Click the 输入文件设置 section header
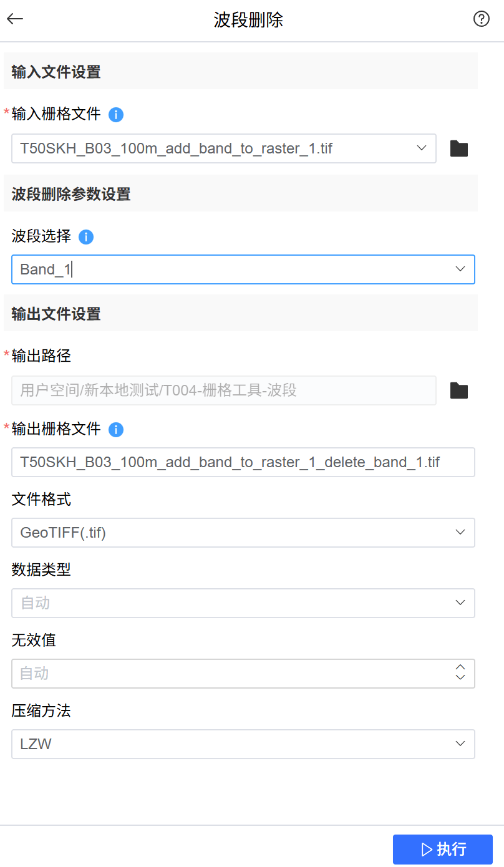Viewport: 504px width, 867px height. point(56,72)
